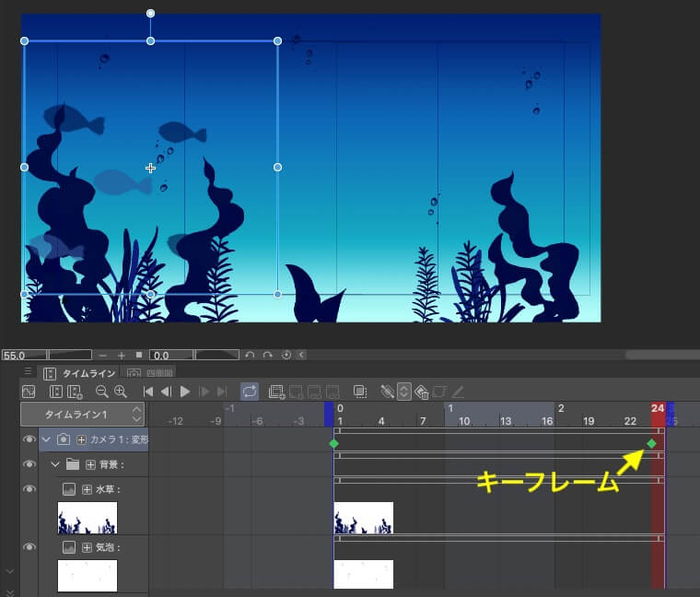700x597 pixels.
Task: Select the カメラ1：変形 track label
Action: pyautogui.click(x=119, y=439)
